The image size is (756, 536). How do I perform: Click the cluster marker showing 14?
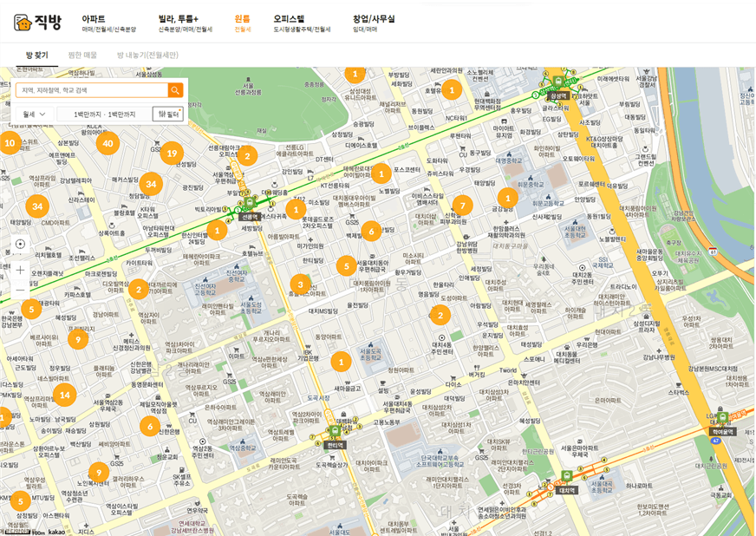(x=64, y=395)
